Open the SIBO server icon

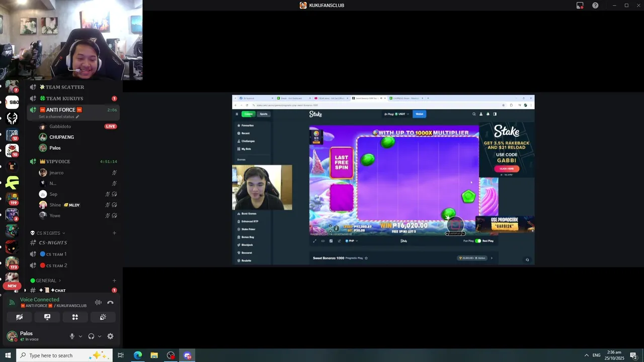[x=12, y=102]
